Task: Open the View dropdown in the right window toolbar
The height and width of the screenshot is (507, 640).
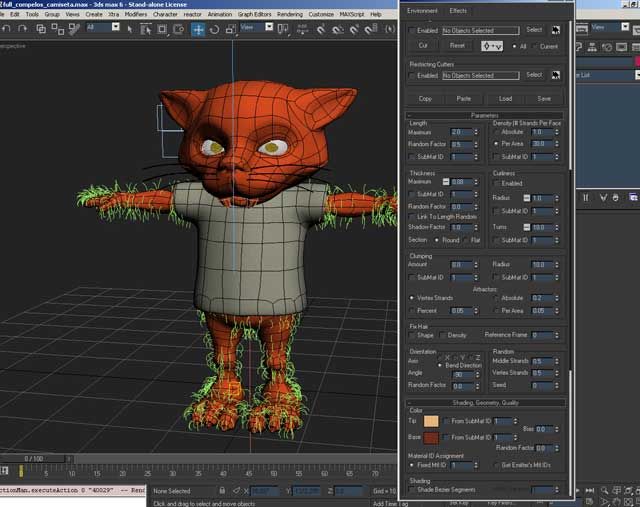Action: tap(625, 27)
